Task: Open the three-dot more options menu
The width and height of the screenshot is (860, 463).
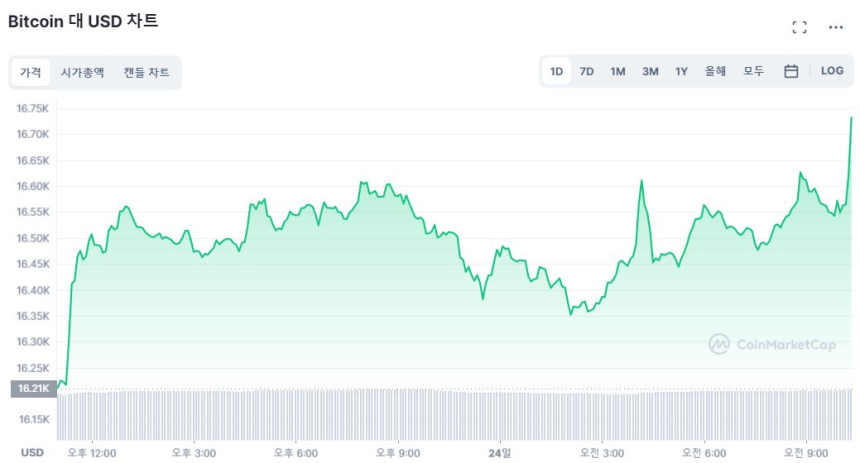Action: click(x=835, y=27)
